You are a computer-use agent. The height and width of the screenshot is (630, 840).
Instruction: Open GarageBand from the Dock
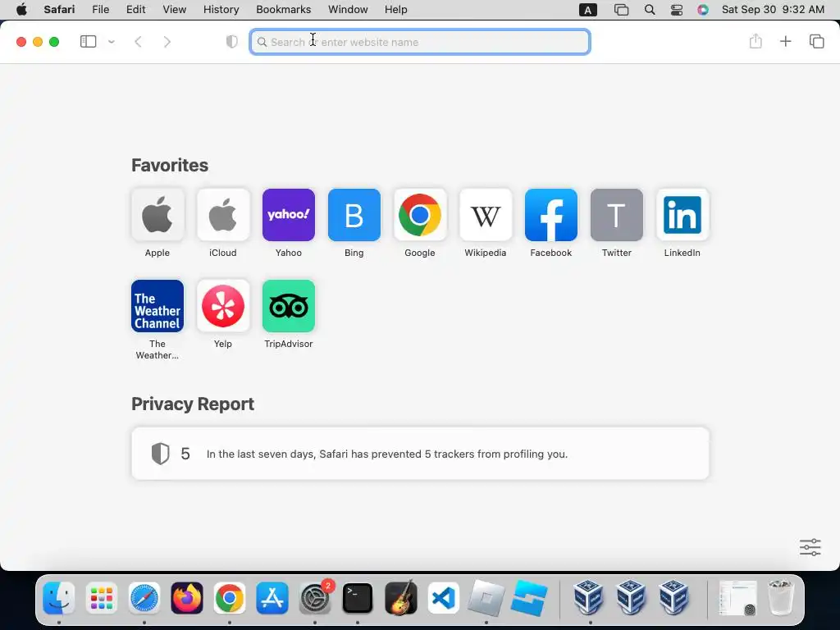(400, 598)
